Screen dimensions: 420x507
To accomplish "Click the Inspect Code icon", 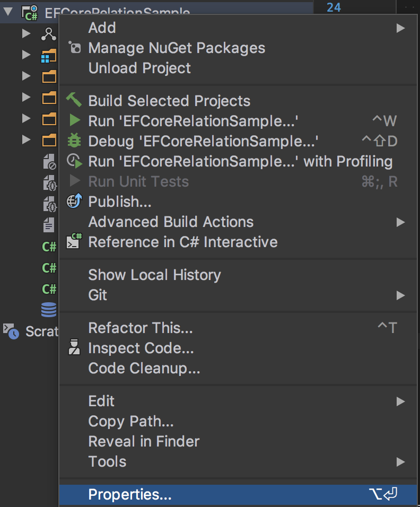I will coord(74,347).
